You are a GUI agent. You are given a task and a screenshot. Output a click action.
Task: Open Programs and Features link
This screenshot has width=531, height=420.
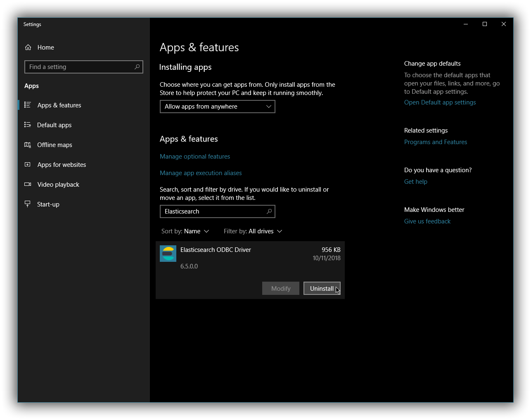[436, 142]
